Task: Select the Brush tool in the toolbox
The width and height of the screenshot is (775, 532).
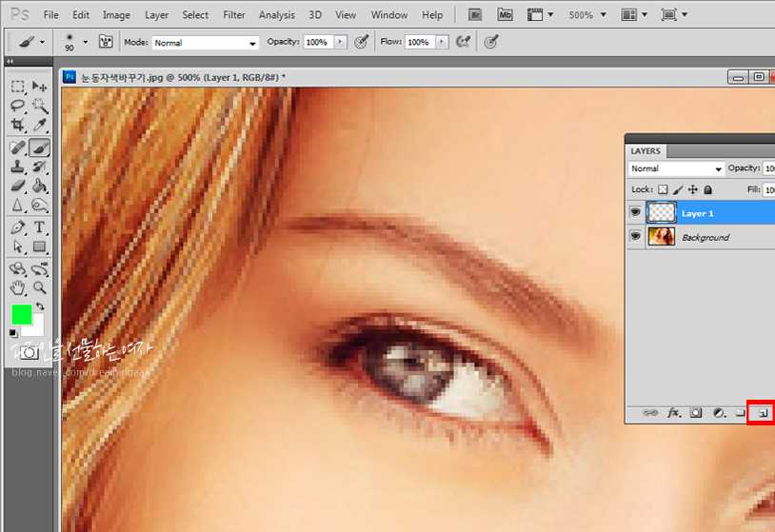Action: (39, 148)
